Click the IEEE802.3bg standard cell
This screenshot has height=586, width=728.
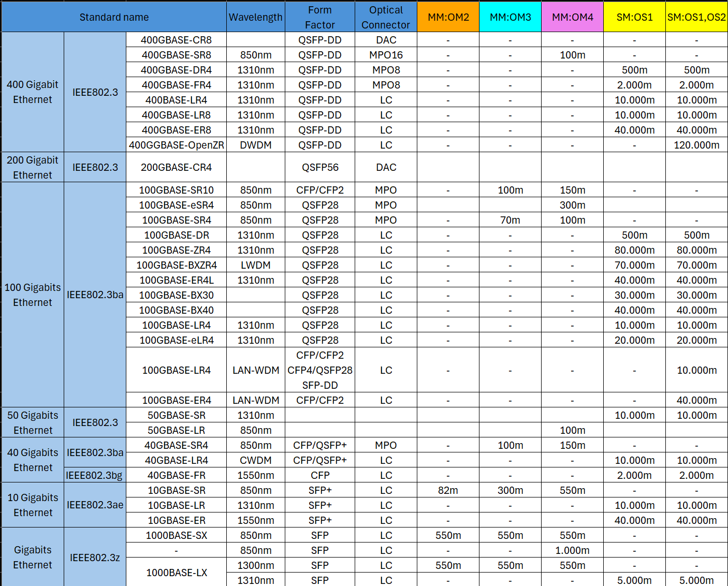pyautogui.click(x=95, y=475)
